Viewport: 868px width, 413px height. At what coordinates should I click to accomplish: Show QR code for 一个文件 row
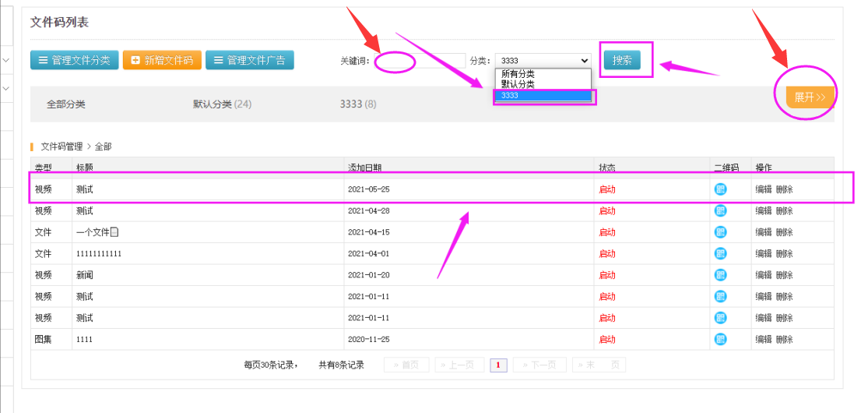[x=720, y=232]
